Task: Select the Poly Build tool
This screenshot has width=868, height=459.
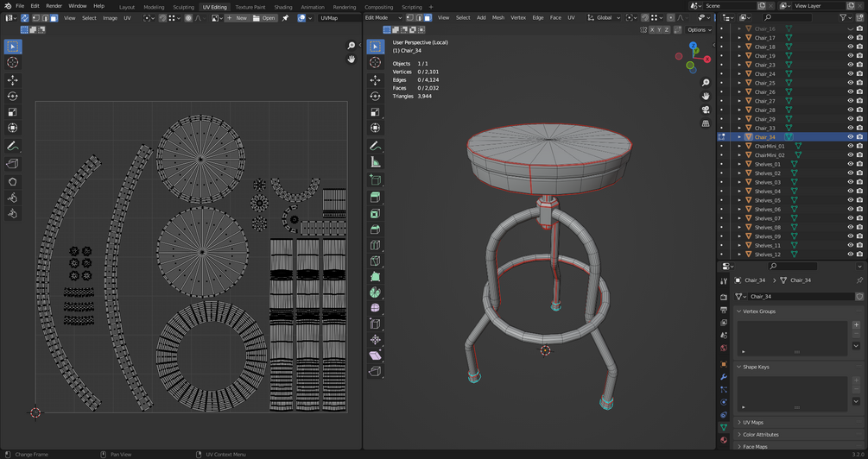Action: coord(376,276)
